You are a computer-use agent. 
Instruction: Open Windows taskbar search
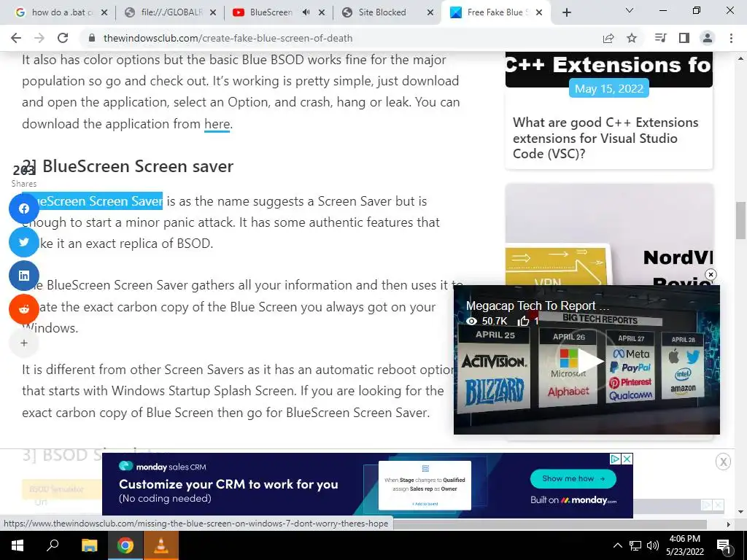(x=53, y=545)
